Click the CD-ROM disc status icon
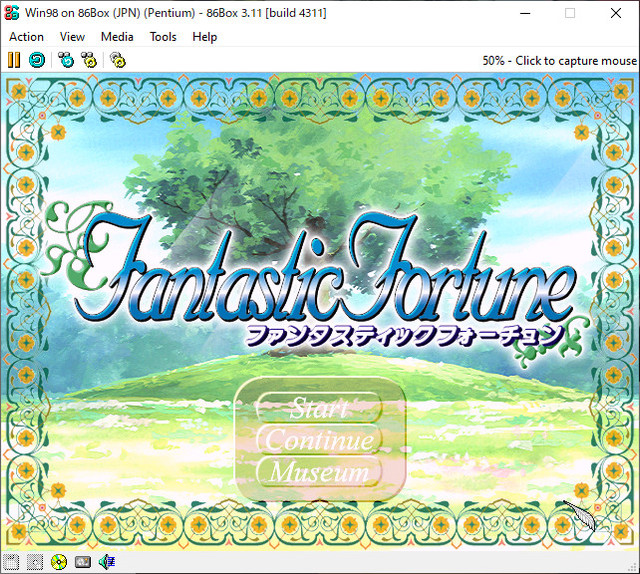Screen dimensions: 640x574 [x=59, y=562]
